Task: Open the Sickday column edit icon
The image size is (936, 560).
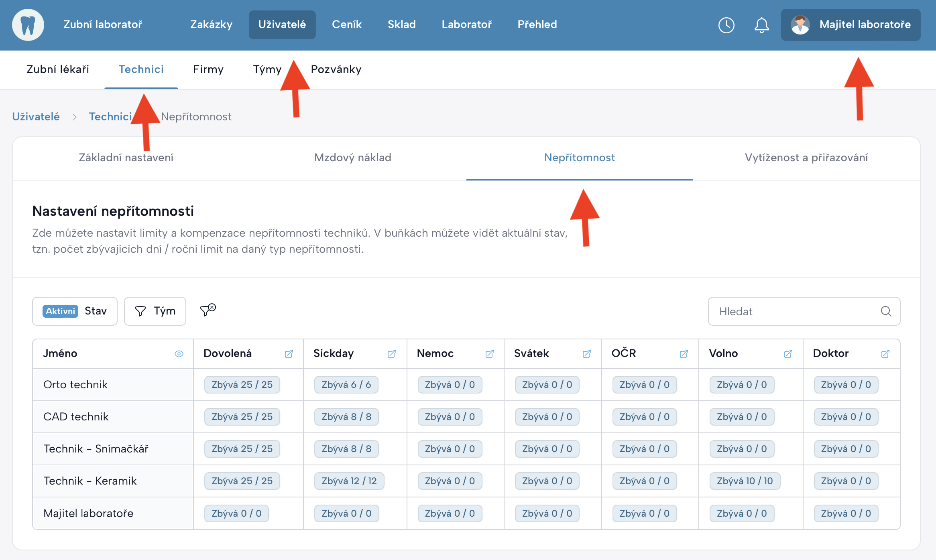Action: (x=391, y=354)
